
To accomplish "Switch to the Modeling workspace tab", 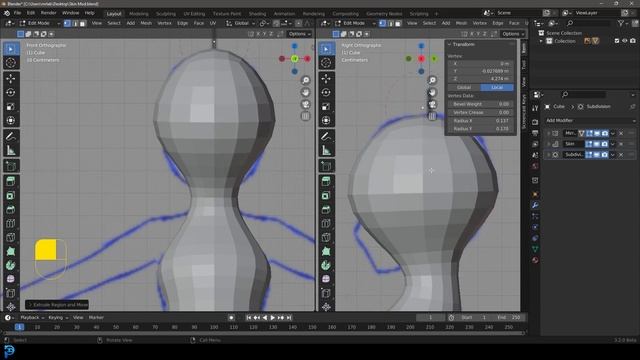I will [x=139, y=13].
